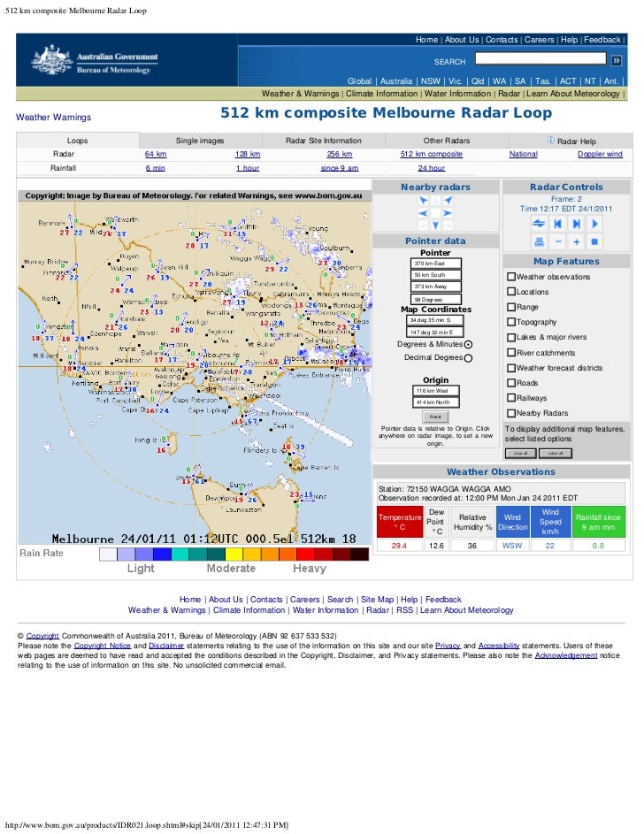Open the since 9 am rainfall link
The image size is (644, 834).
[340, 167]
